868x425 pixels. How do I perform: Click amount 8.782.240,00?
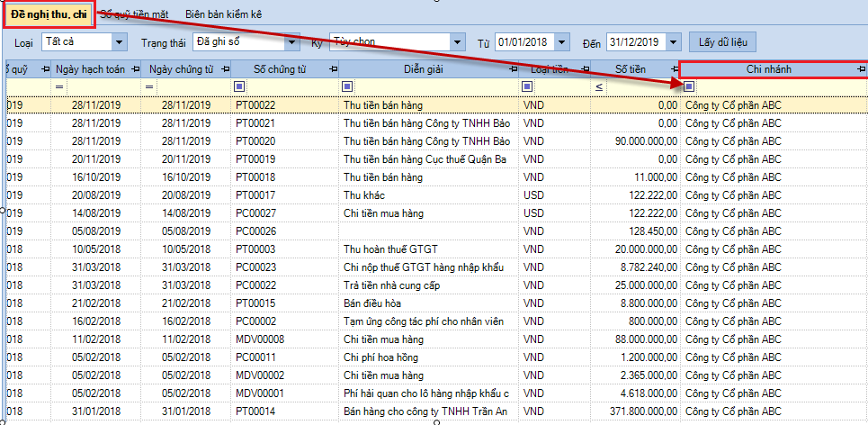click(x=649, y=267)
